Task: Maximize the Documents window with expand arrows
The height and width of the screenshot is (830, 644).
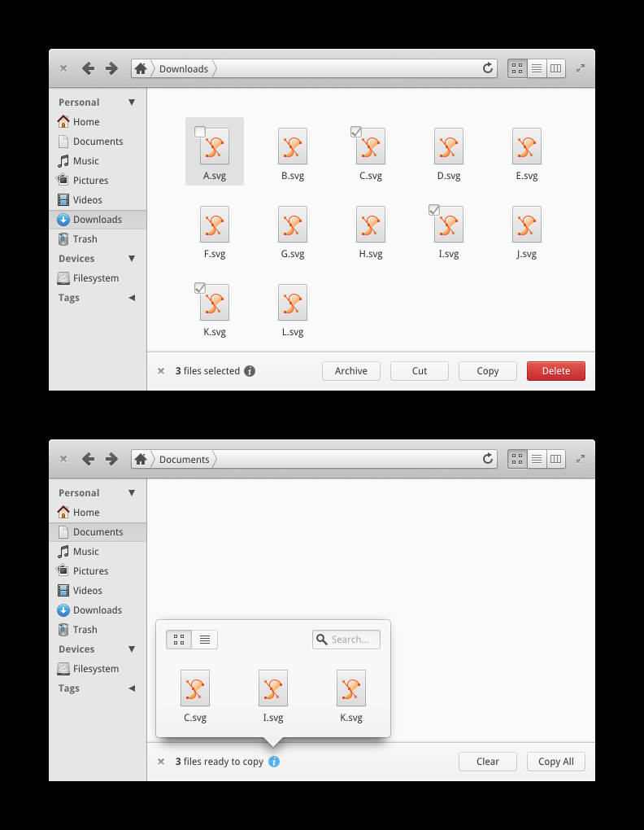Action: click(x=580, y=459)
